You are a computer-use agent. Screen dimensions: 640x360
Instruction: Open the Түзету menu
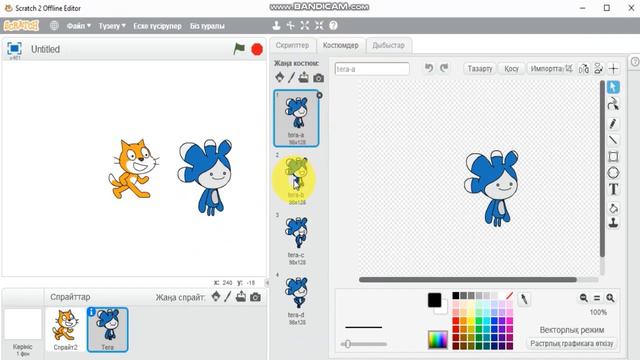(x=112, y=26)
